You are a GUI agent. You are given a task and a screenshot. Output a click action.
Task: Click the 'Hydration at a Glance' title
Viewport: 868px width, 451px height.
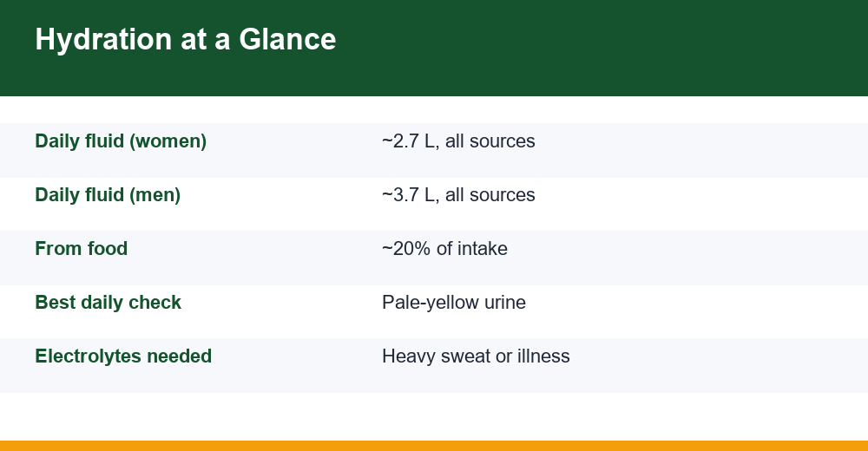click(186, 40)
